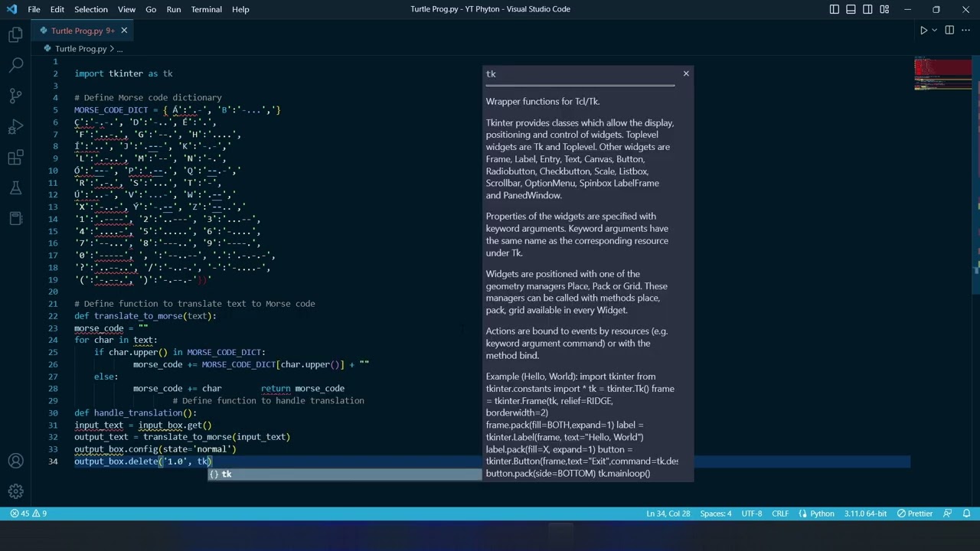The width and height of the screenshot is (980, 551).
Task: Open the Run and Debug view
Action: pos(15,126)
